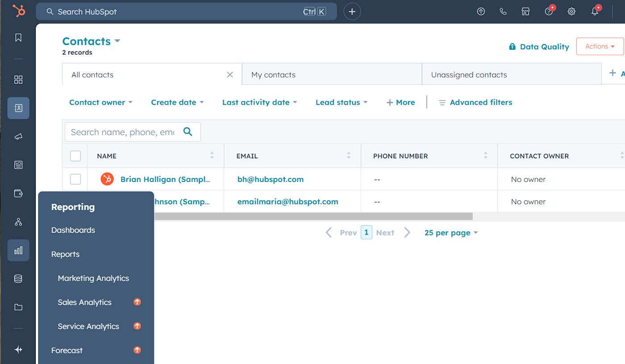This screenshot has width=625, height=364.
Task: Click the Prev page button
Action: 342,233
